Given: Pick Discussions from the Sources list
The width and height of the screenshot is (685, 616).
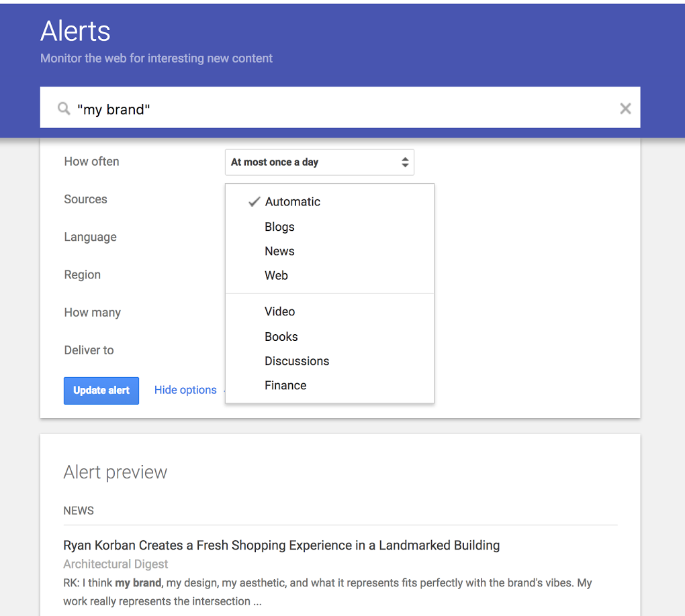Looking at the screenshot, I should point(329,361).
